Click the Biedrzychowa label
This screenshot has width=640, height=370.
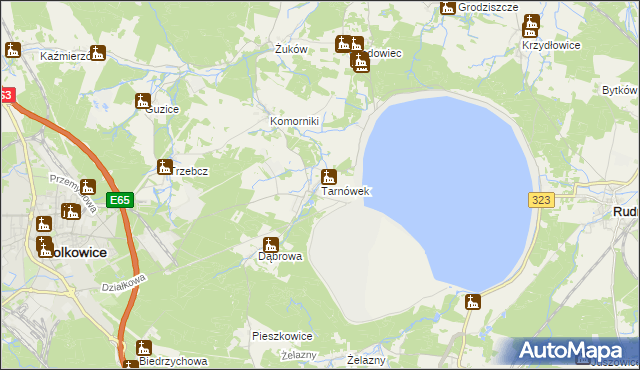173,361
